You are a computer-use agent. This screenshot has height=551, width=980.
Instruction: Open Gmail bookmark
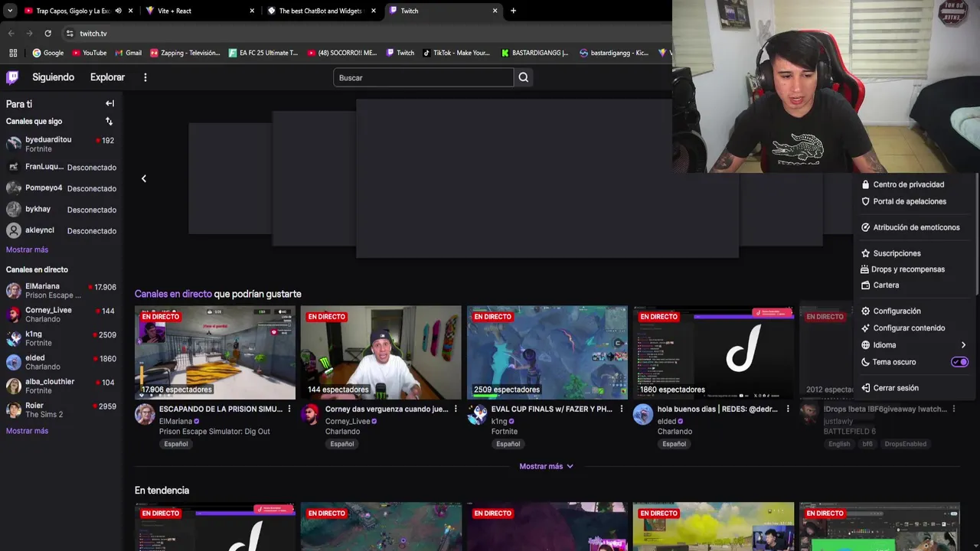coord(128,53)
